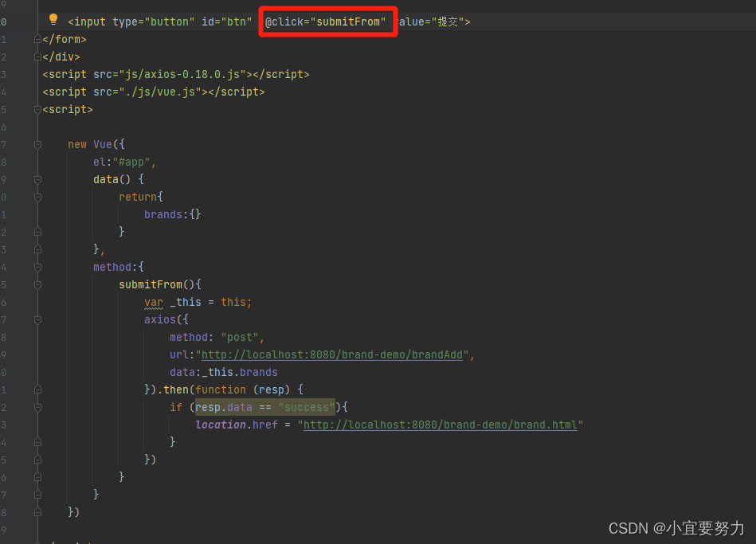This screenshot has width=756, height=544.
Task: Click the highlighted resp.data == "success" expression
Action: 264,408
